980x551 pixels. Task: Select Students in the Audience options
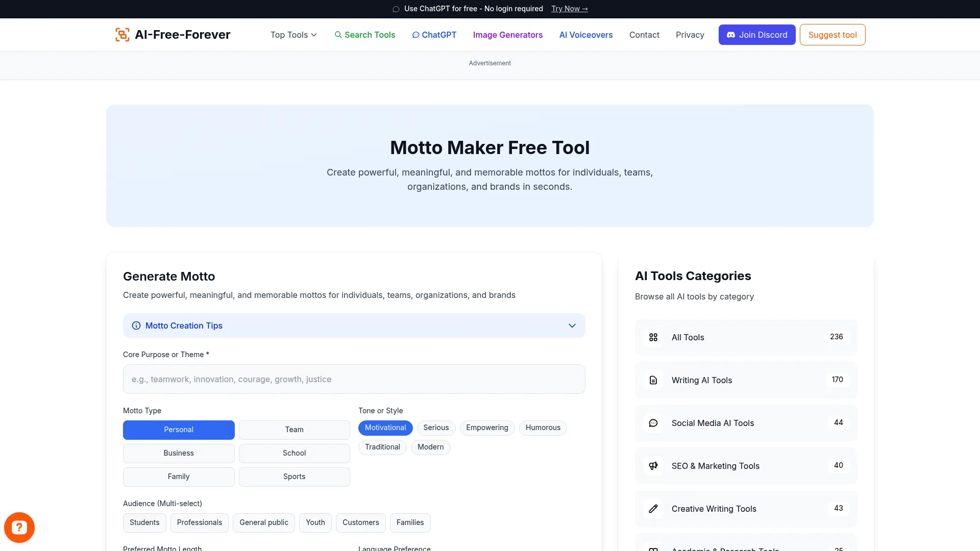click(x=144, y=522)
